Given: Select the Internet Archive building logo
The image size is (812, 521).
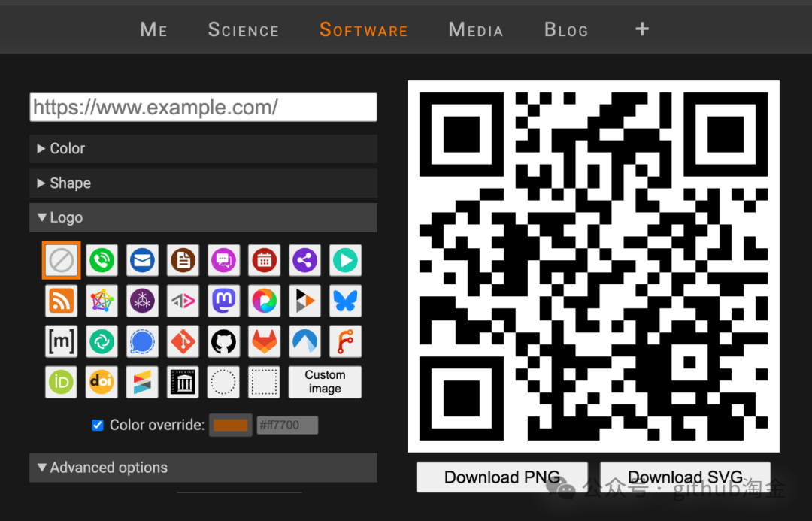Looking at the screenshot, I should click(x=183, y=382).
